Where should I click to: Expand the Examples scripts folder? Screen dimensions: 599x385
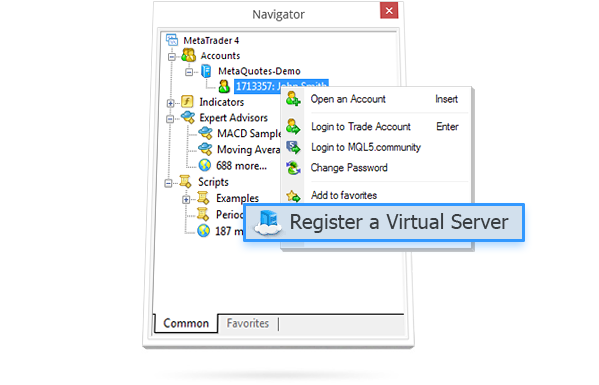pos(186,199)
